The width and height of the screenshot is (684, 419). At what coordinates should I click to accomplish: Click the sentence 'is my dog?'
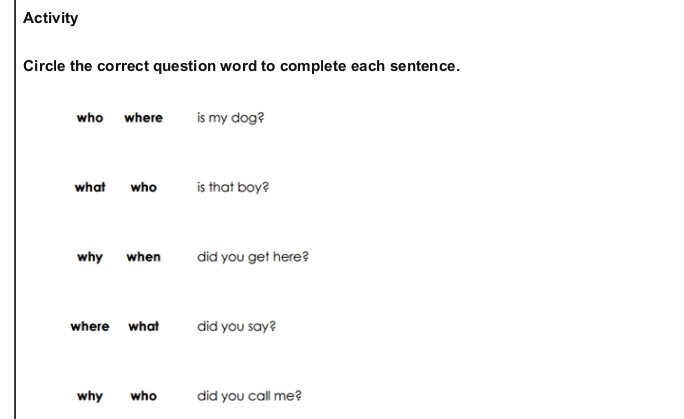(x=230, y=118)
